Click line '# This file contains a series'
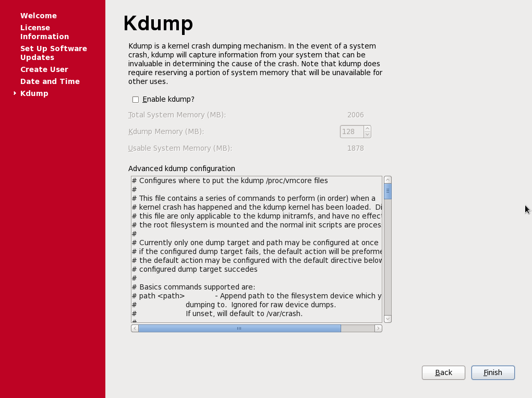The width and height of the screenshot is (532, 398). click(253, 199)
